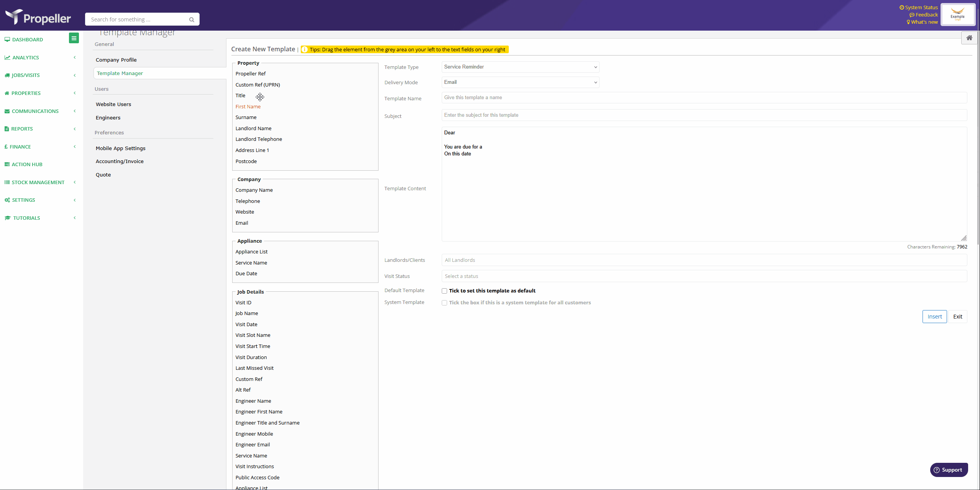Open Action Hub in the sidebar

click(x=27, y=164)
